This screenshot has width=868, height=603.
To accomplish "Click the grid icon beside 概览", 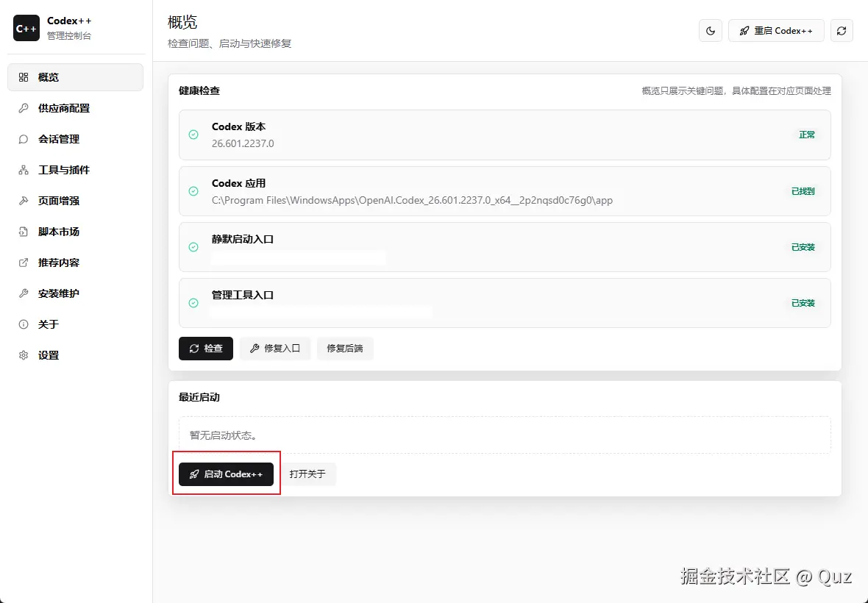I will point(24,77).
